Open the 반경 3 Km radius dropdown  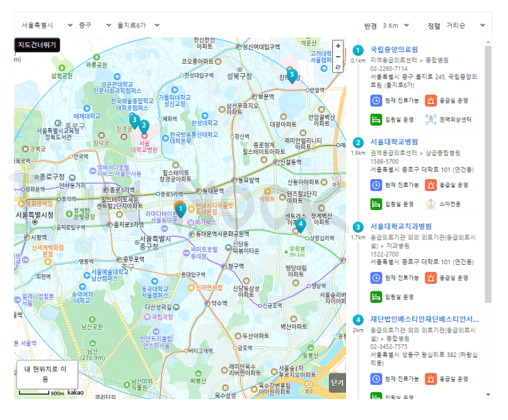click(x=395, y=25)
